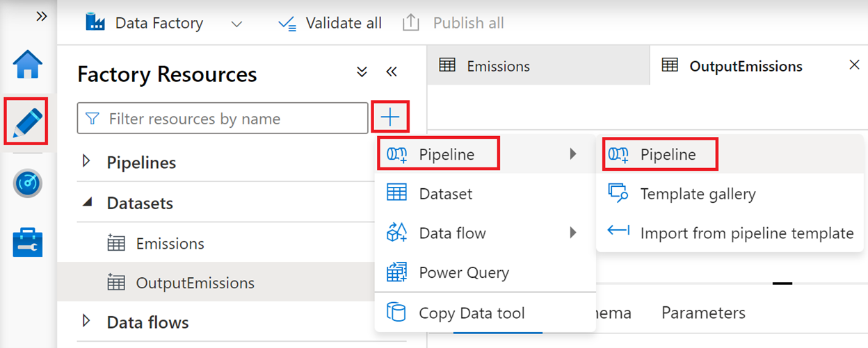This screenshot has width=868, height=348.
Task: Click the Data flow icon in menu
Action: 396,233
